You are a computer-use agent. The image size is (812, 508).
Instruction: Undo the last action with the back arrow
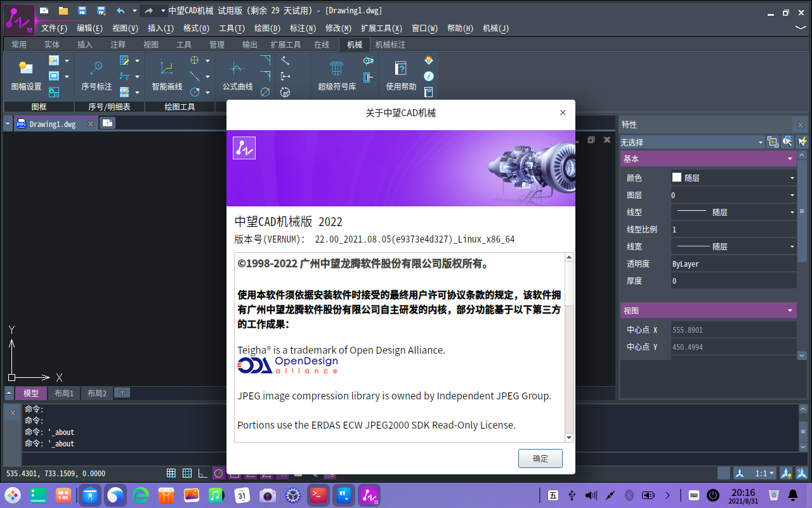(x=121, y=10)
